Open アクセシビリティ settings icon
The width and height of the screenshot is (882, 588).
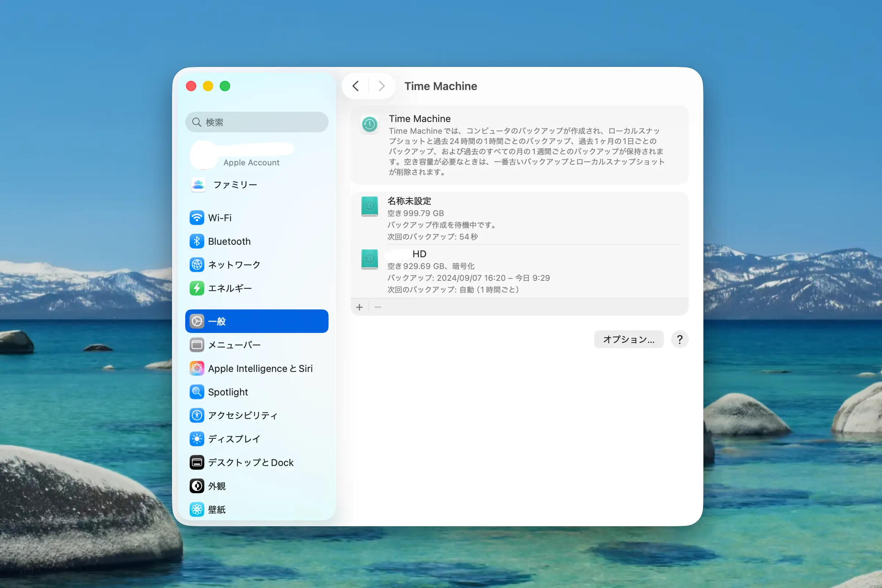[197, 415]
